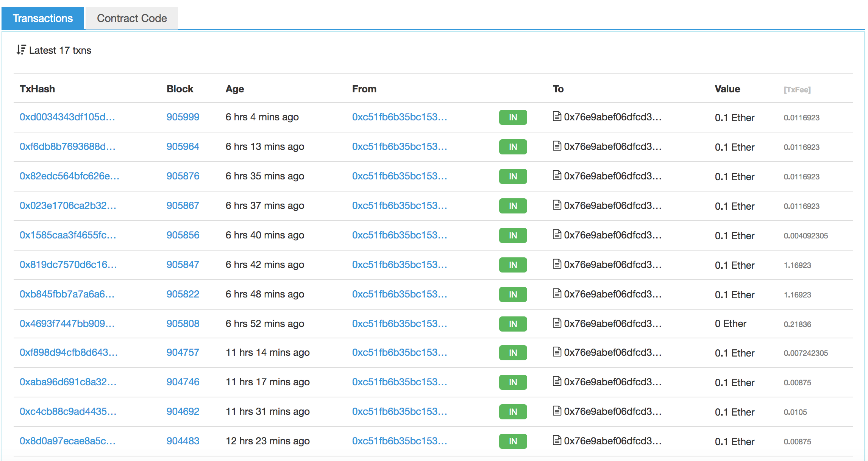Click contract document icon in block 904483 row
This screenshot has width=868, height=461.
tap(557, 440)
